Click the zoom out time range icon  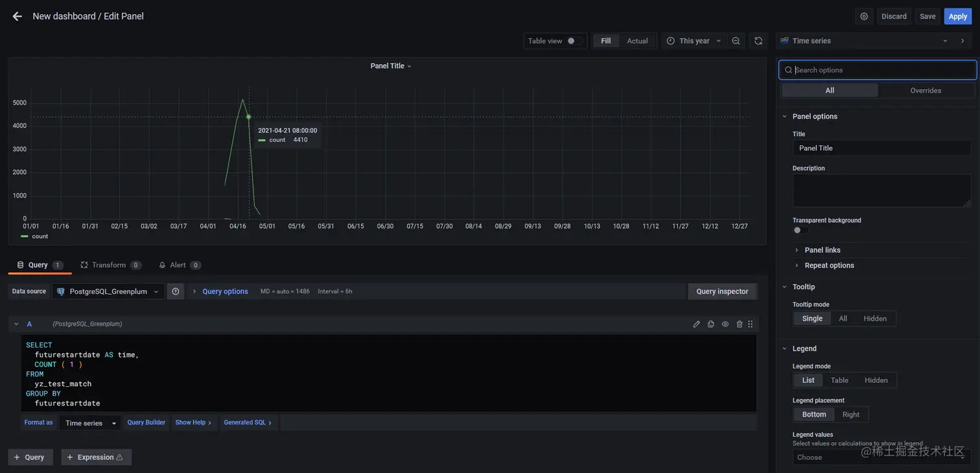pos(736,41)
